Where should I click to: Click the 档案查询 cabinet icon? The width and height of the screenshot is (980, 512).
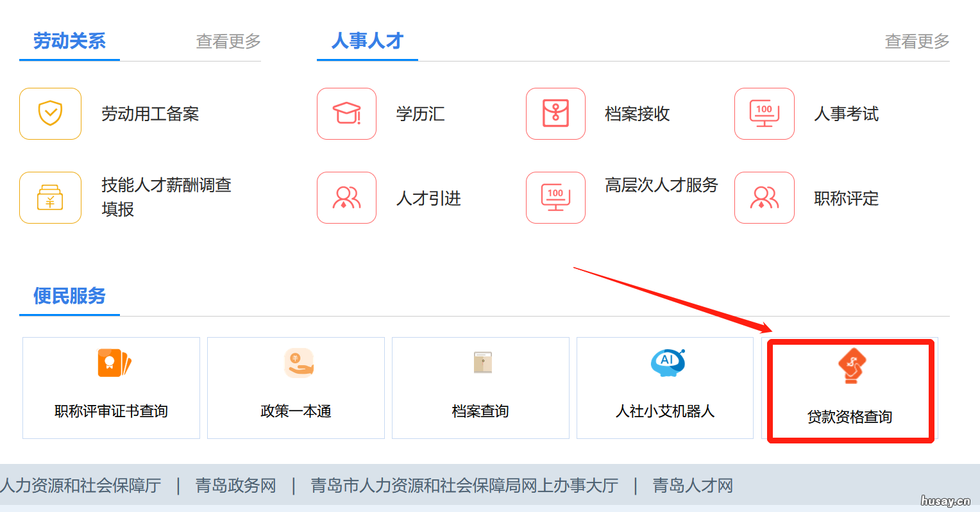pyautogui.click(x=480, y=363)
